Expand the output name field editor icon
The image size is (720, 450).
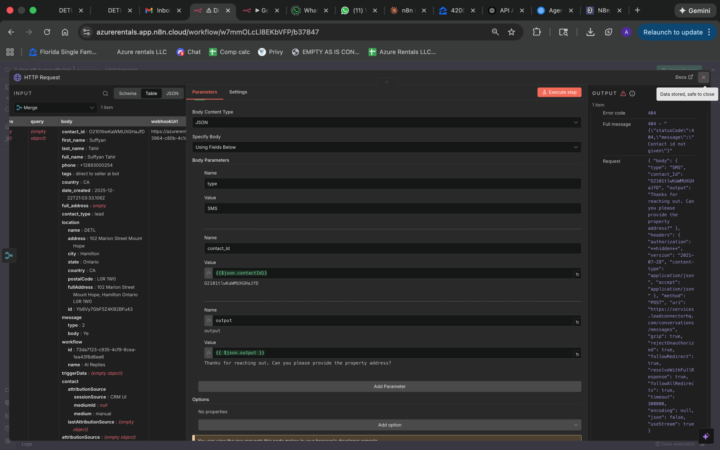pos(577,322)
